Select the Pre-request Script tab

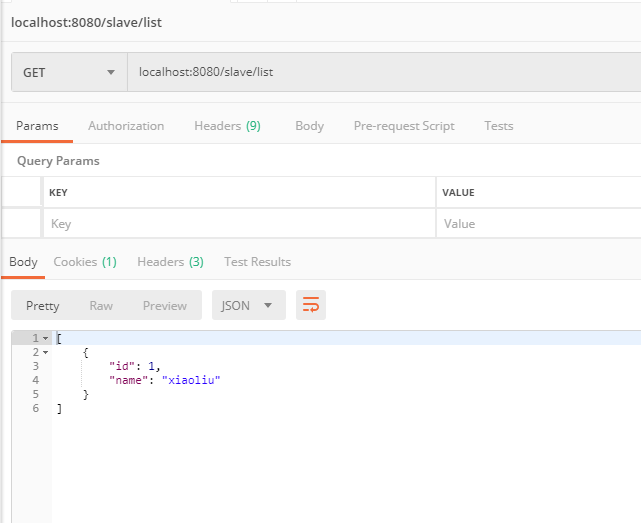coord(404,126)
